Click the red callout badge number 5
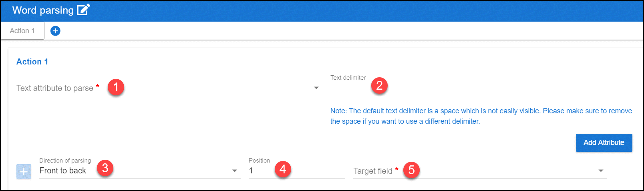The image size is (644, 191). (411, 170)
